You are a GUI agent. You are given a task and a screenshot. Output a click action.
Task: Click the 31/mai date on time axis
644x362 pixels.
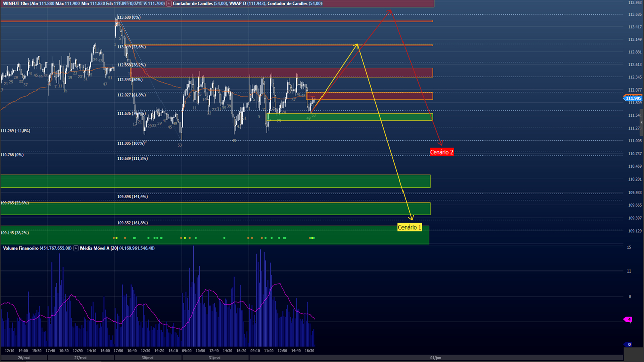(x=214, y=358)
